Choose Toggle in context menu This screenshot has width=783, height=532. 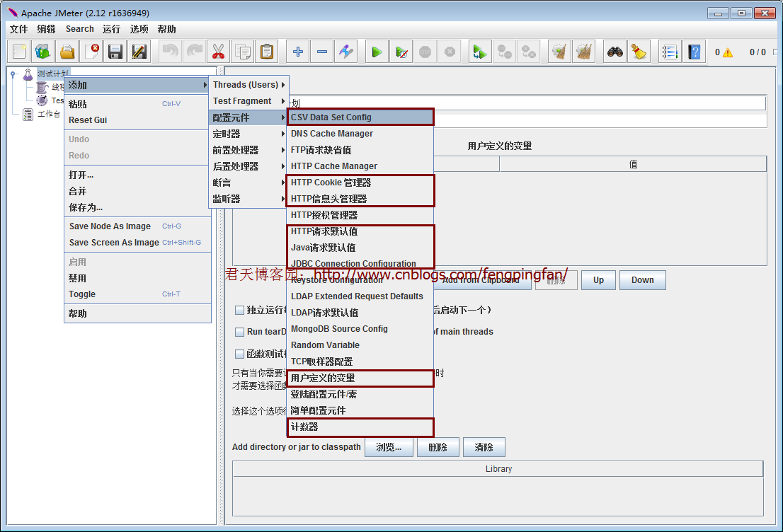137,294
